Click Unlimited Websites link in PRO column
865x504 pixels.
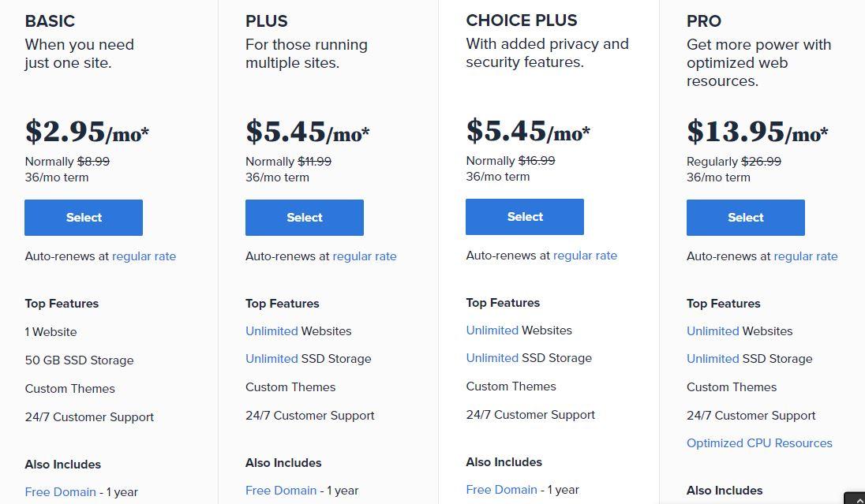coord(713,330)
